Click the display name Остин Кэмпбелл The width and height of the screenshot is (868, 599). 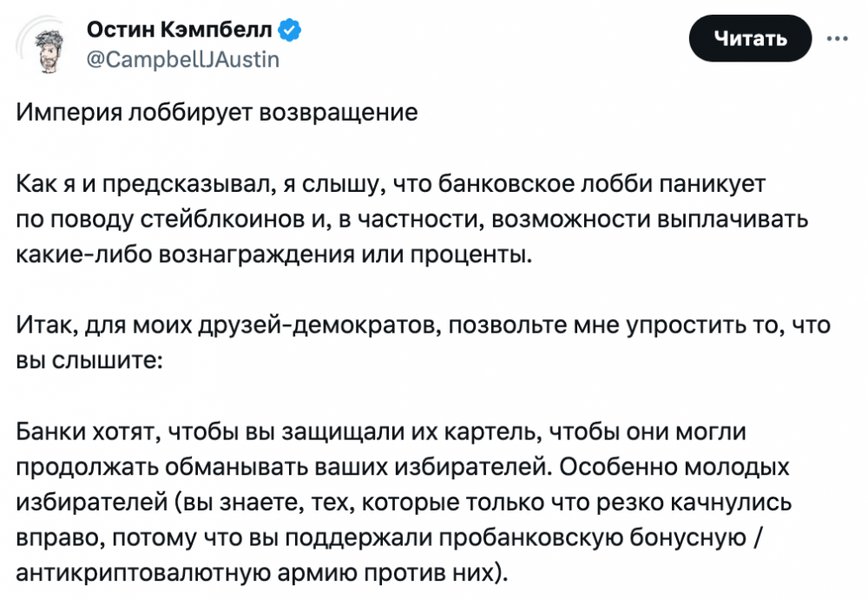[180, 30]
